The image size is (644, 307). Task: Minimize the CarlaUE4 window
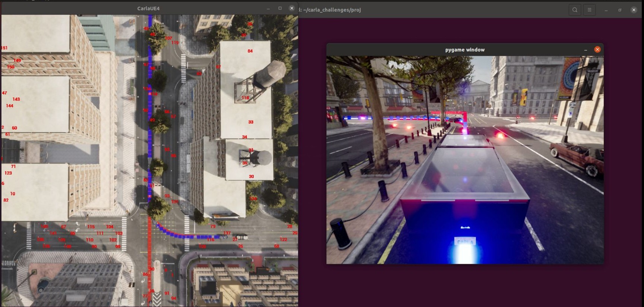pyautogui.click(x=268, y=8)
